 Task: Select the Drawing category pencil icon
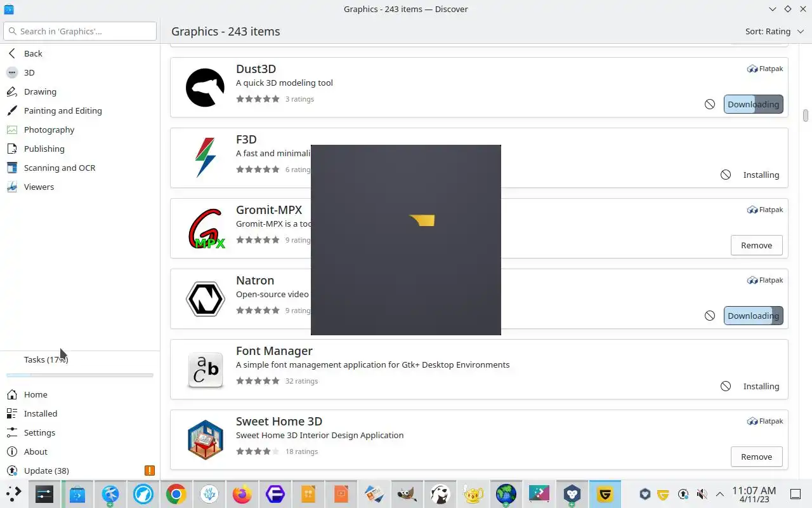(12, 91)
